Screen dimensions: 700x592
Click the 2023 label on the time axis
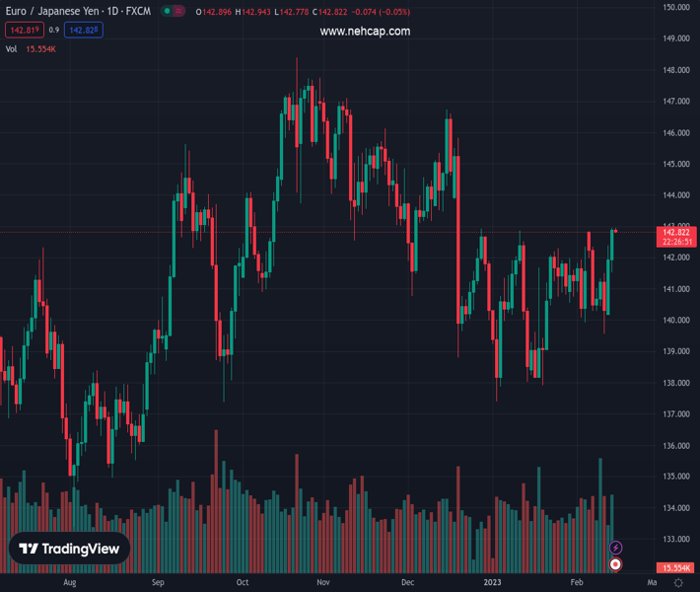coord(493,583)
